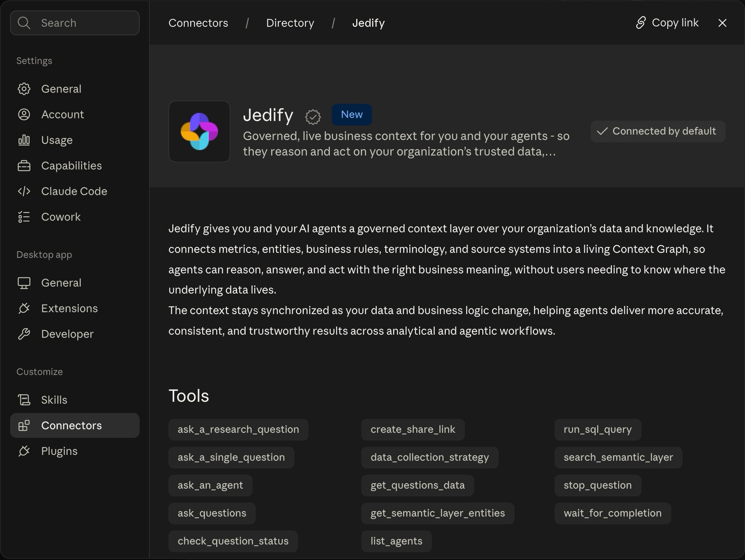The height and width of the screenshot is (560, 745).
Task: Select the ask_questions tool chip
Action: coord(212,513)
